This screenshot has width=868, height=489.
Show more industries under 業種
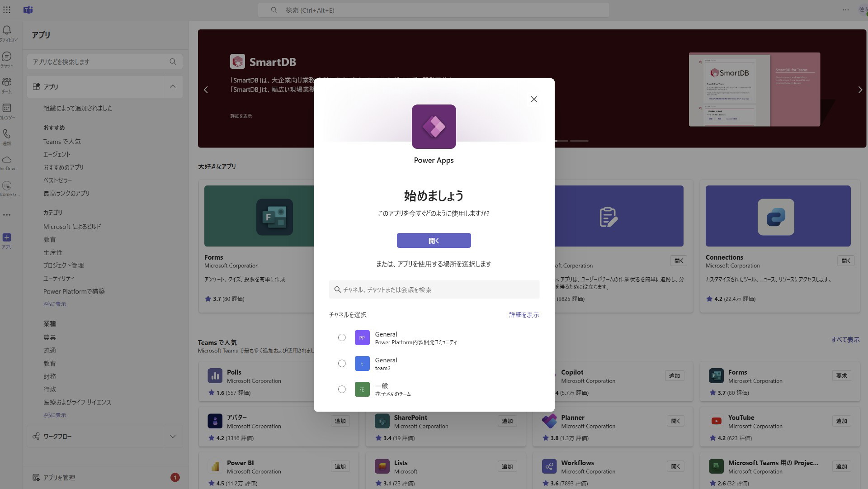pyautogui.click(x=55, y=415)
